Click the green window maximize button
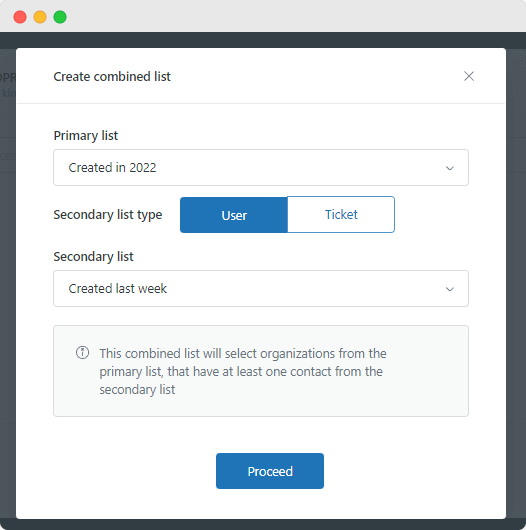The width and height of the screenshot is (526, 530). tap(60, 17)
